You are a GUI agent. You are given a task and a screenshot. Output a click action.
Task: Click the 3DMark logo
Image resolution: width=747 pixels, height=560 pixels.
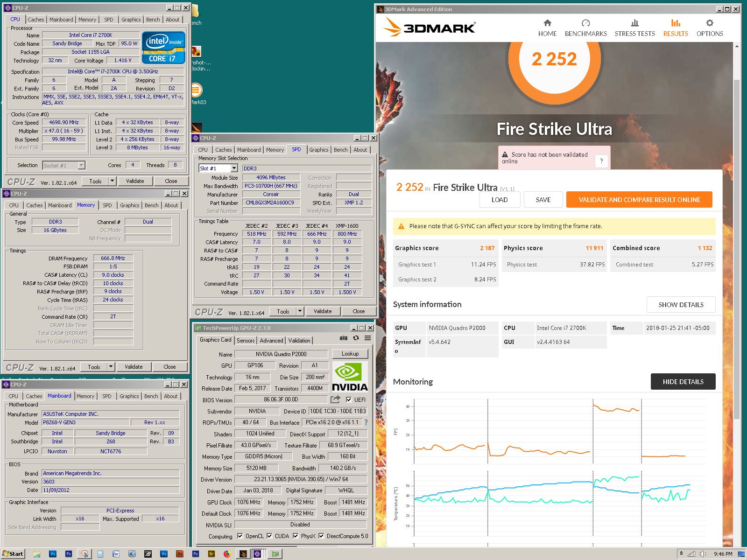coord(430,27)
